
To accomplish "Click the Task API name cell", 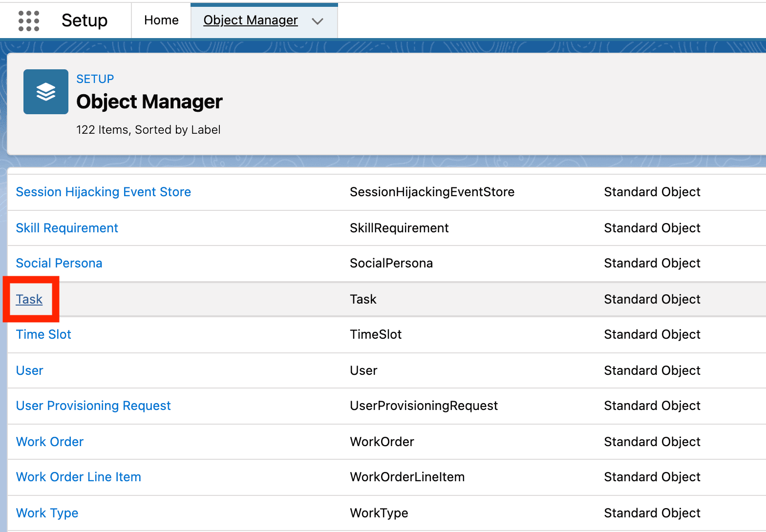I will 363,299.
